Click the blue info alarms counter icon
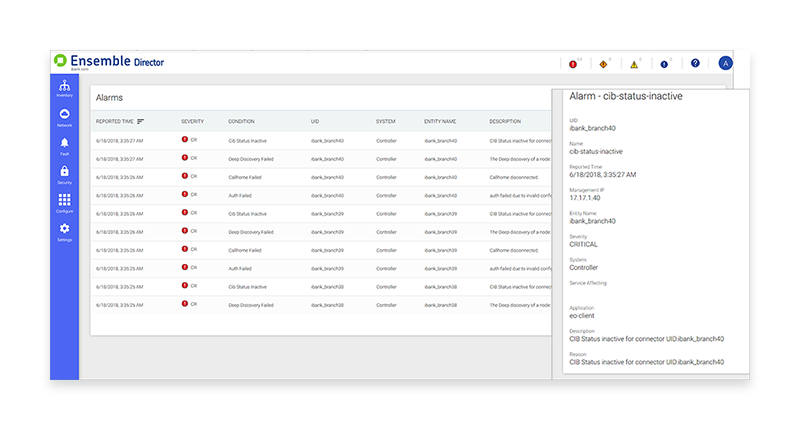This screenshot has width=800, height=430. 664,64
